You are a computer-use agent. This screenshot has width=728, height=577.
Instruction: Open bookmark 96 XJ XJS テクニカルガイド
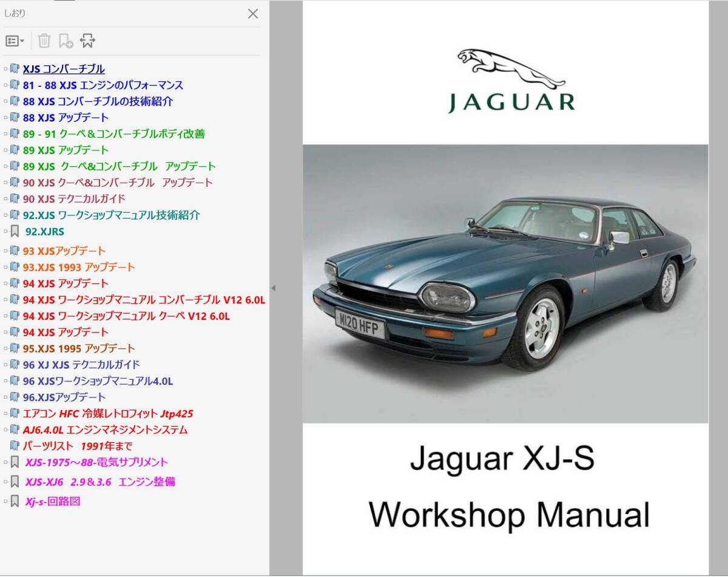click(81, 365)
